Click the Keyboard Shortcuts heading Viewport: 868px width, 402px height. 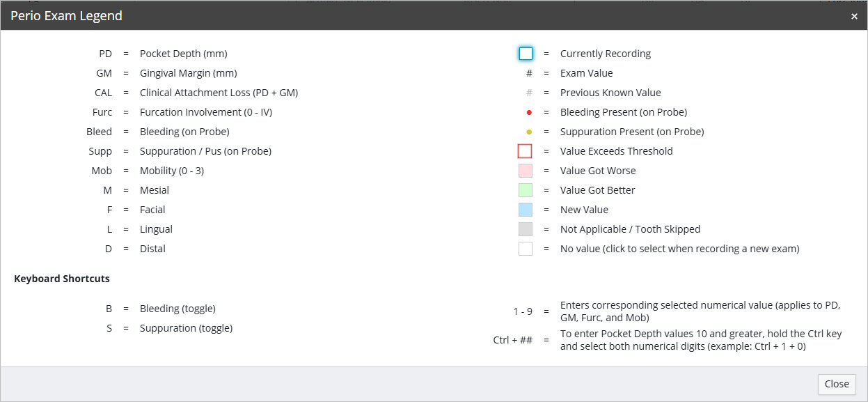62,279
